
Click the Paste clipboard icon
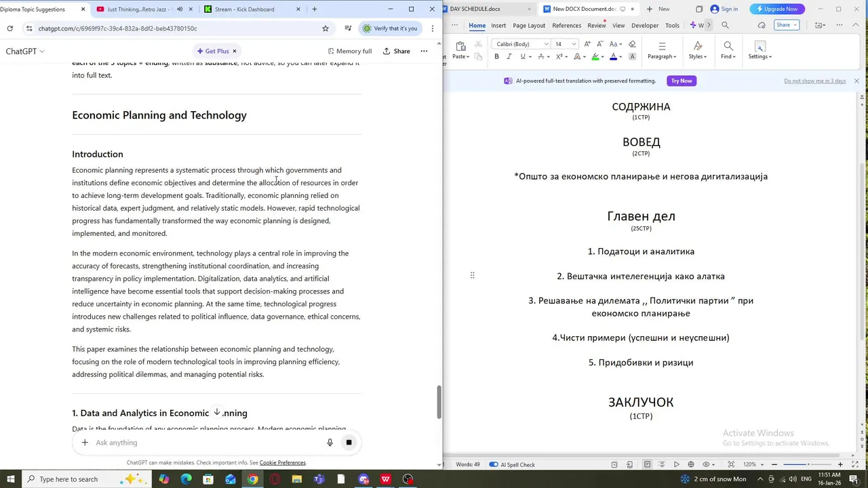[x=460, y=46]
